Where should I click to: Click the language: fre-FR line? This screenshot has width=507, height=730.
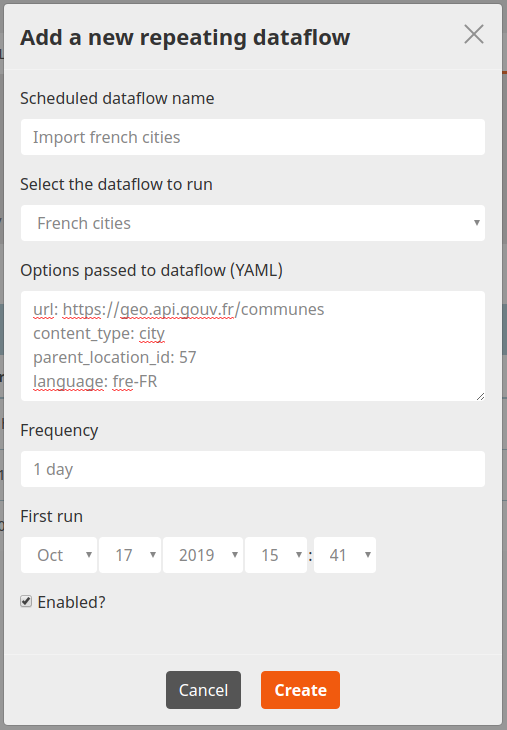(x=95, y=382)
